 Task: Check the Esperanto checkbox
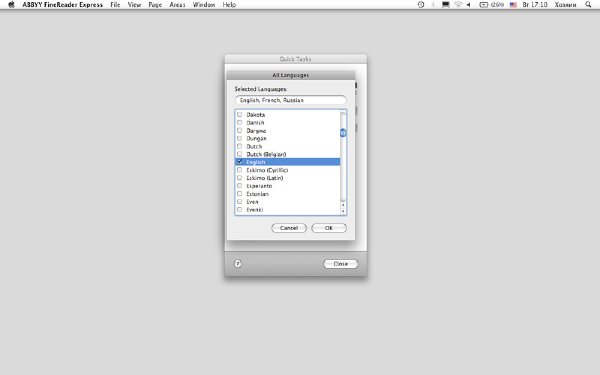pyautogui.click(x=240, y=186)
